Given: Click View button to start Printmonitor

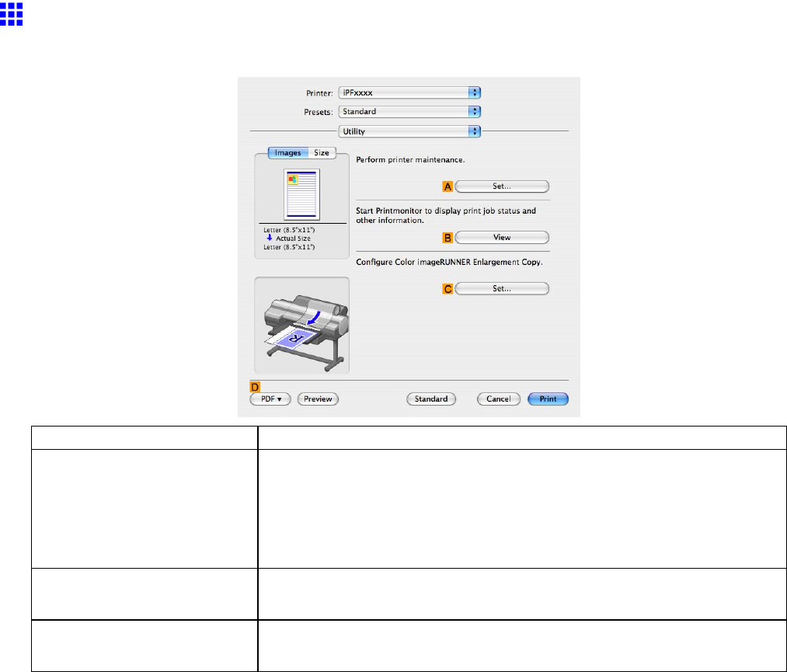Looking at the screenshot, I should [x=502, y=238].
